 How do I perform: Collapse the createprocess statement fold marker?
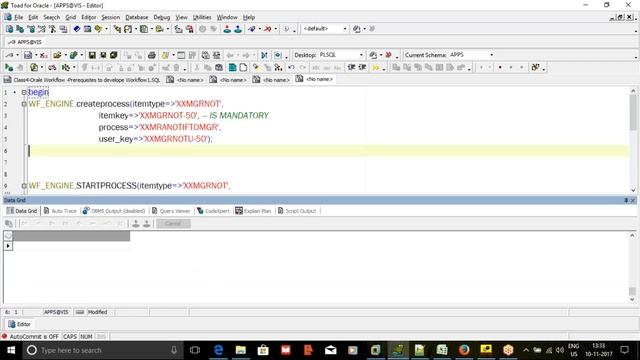pos(24,104)
